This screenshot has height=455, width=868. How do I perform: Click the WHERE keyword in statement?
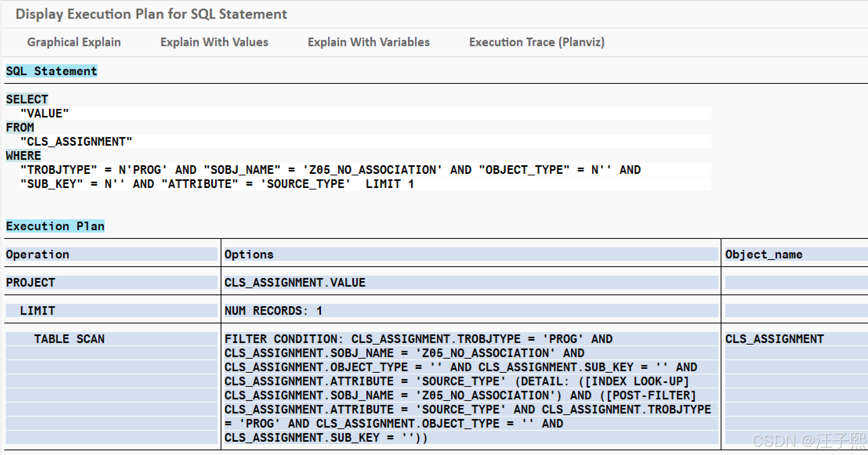24,156
